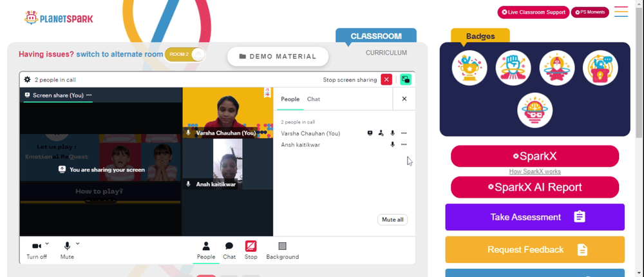Open more options for Ansh kaitikwar in list
The image size is (644, 277).
pos(404,145)
